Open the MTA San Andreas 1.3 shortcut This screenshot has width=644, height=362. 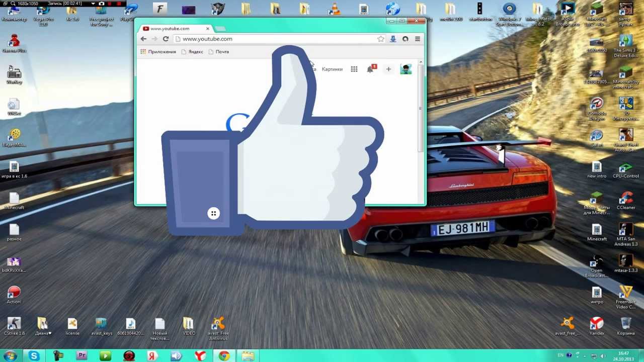[x=626, y=234]
